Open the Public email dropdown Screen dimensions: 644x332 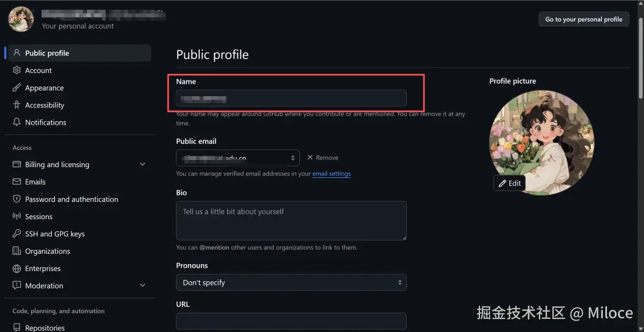238,158
